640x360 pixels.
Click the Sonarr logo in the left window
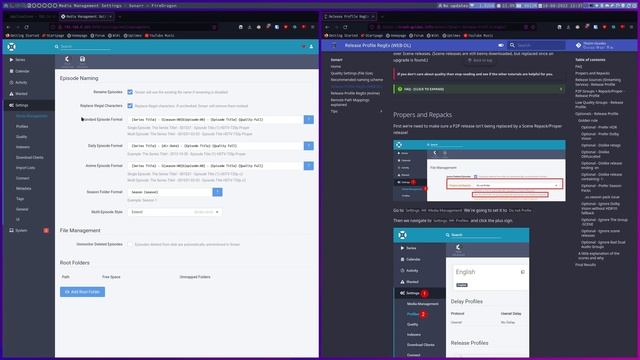point(11,47)
